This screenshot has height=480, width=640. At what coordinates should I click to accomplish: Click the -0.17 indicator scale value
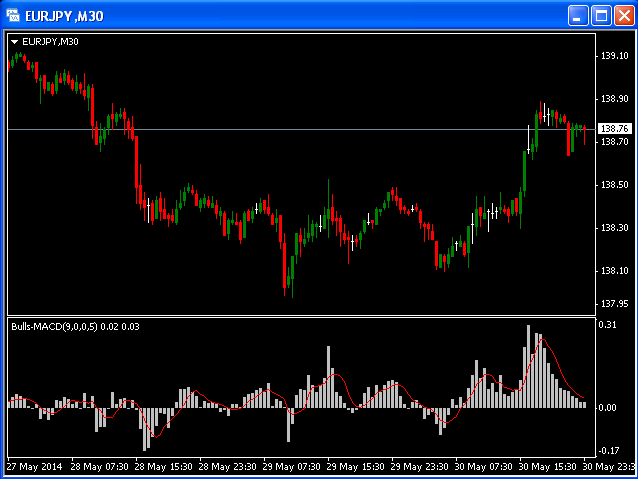click(607, 451)
